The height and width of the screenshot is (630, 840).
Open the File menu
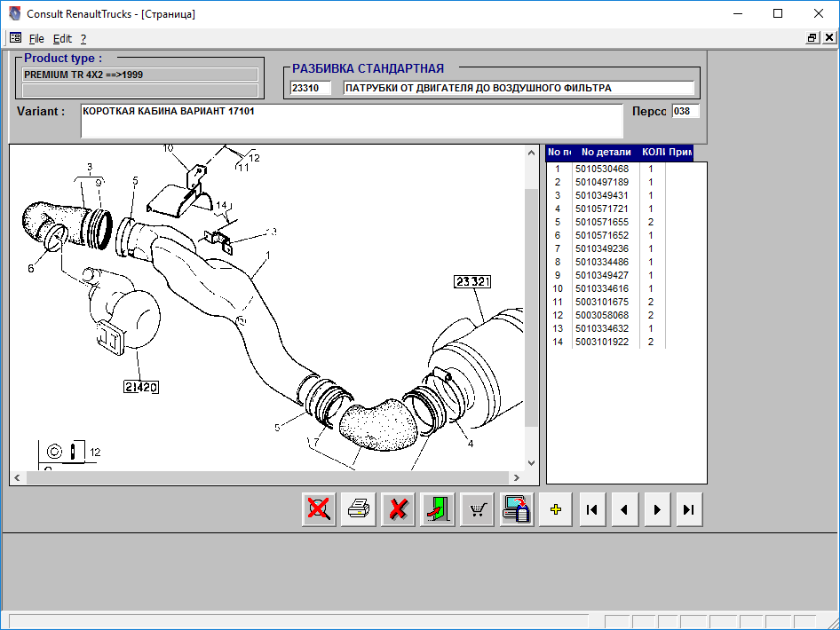tap(36, 39)
